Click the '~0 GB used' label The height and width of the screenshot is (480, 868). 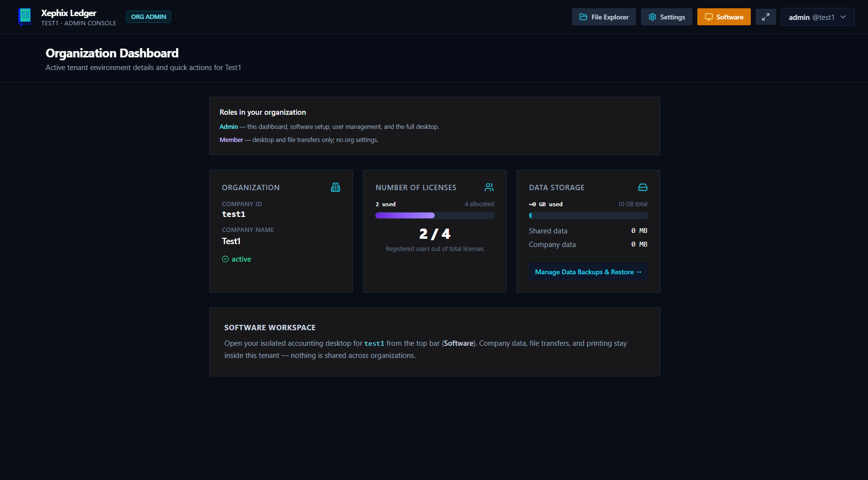[546, 204]
